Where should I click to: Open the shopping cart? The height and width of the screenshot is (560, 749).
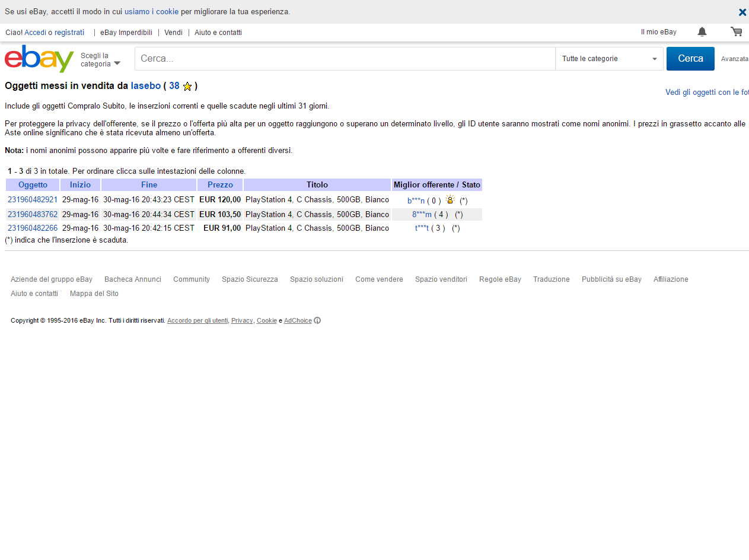pos(737,32)
